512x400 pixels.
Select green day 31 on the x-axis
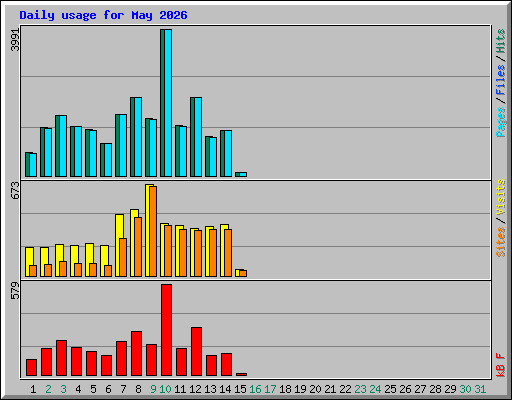480,389
